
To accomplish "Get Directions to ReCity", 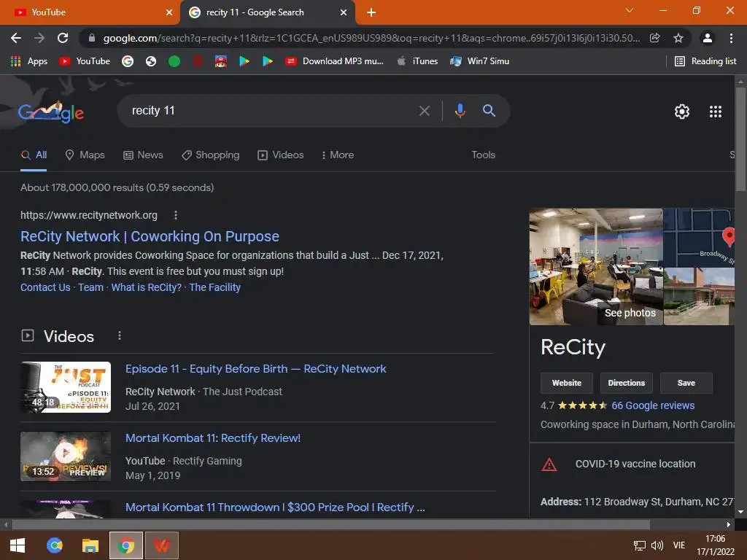I will (x=626, y=383).
